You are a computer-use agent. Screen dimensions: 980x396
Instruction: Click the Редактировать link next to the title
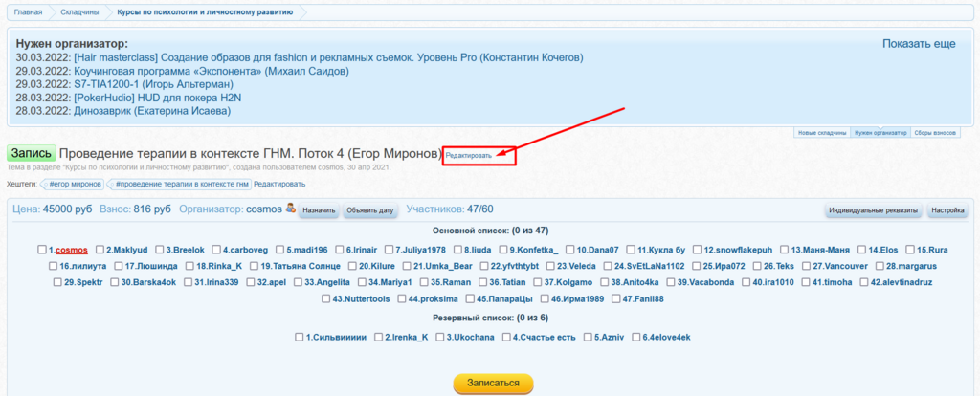469,155
